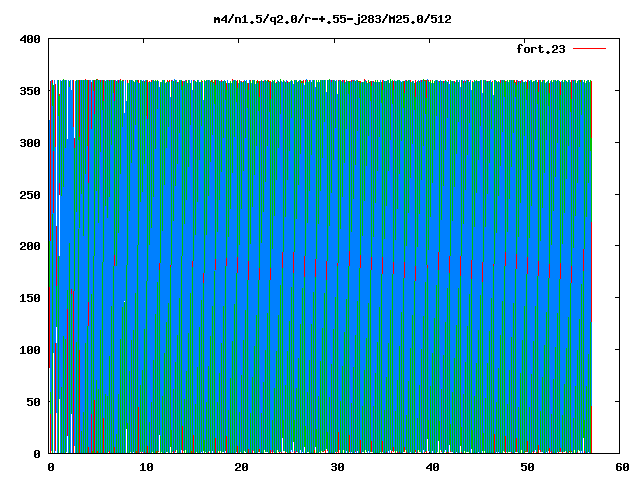This screenshot has height=480, width=640.
Task: Click the red fort.23 legend line sample
Action: click(x=589, y=49)
